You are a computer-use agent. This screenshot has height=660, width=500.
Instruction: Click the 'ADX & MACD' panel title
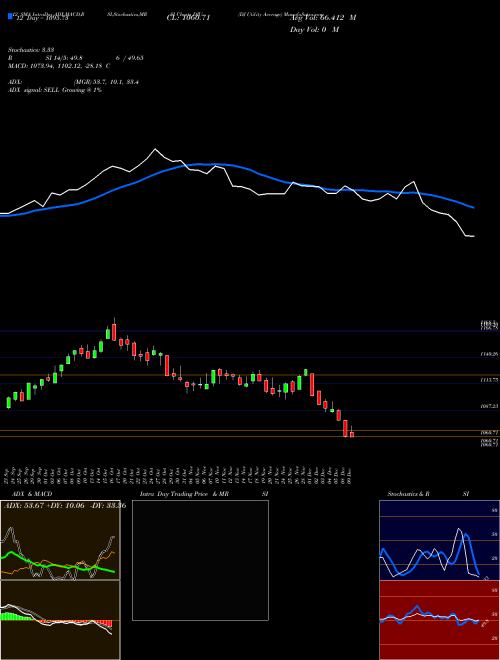coord(32,494)
